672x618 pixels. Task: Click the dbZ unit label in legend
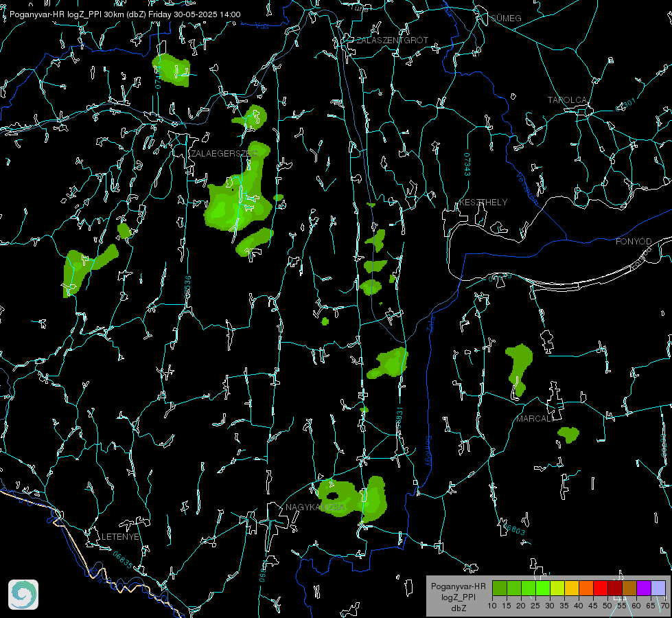tap(458, 608)
